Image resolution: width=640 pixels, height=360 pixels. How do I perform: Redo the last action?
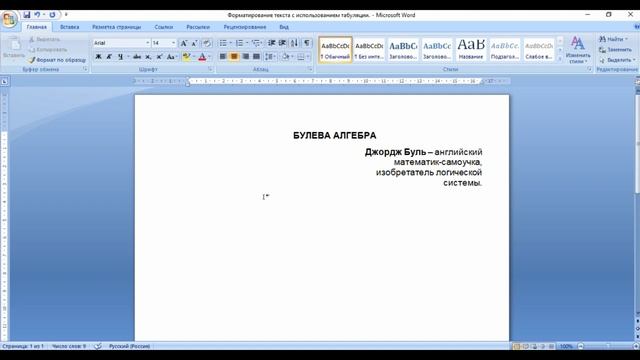[52, 15]
